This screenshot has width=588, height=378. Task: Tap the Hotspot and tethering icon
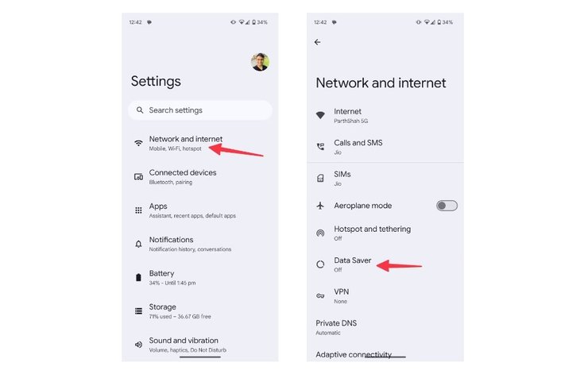click(x=320, y=233)
